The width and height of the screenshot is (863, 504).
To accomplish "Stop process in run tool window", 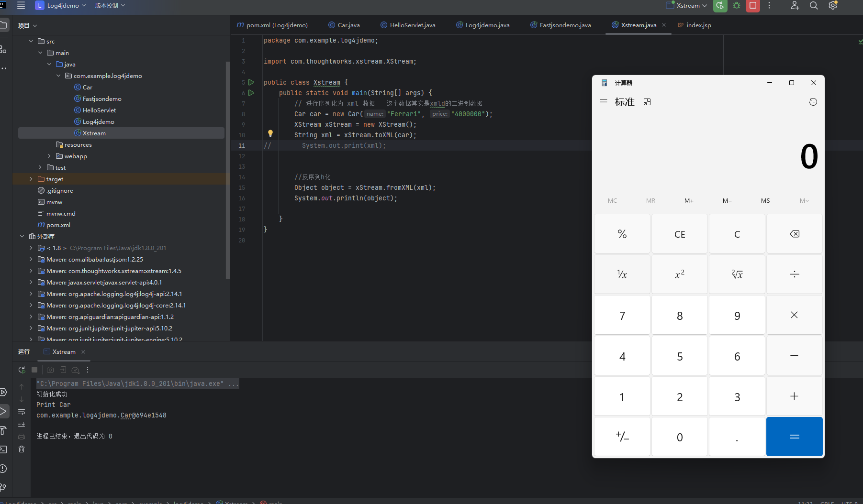I will (34, 370).
